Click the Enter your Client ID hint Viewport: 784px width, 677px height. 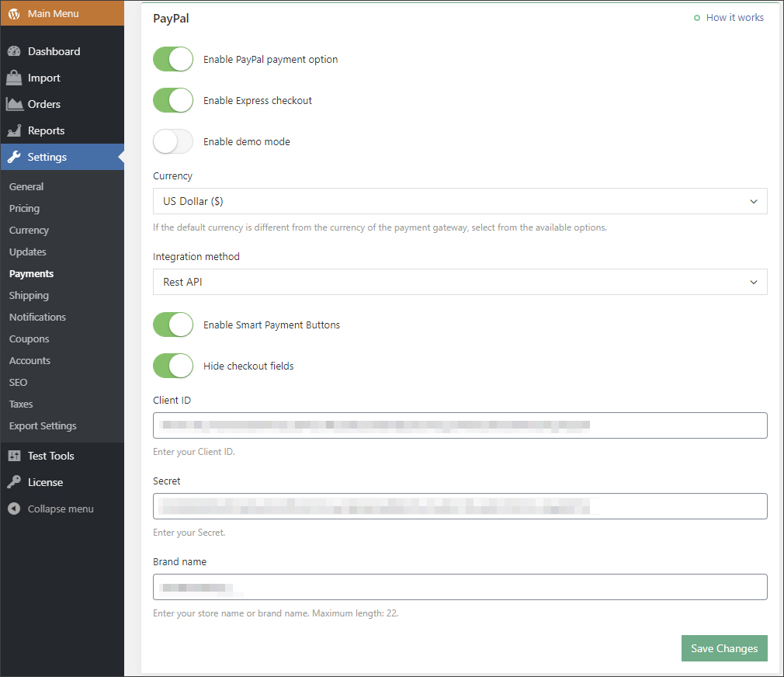(194, 452)
